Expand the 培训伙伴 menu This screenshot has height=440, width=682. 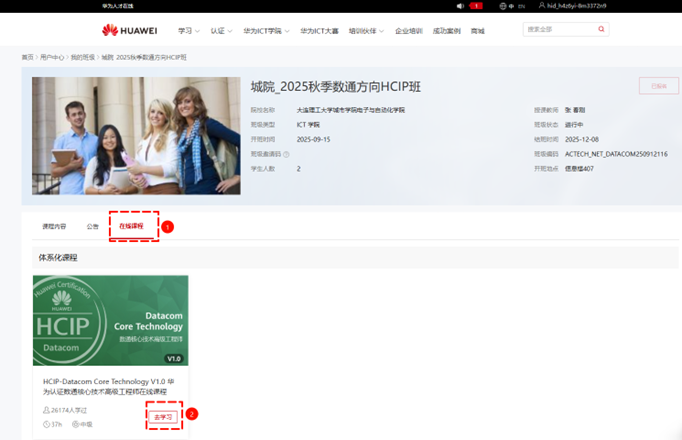point(366,31)
